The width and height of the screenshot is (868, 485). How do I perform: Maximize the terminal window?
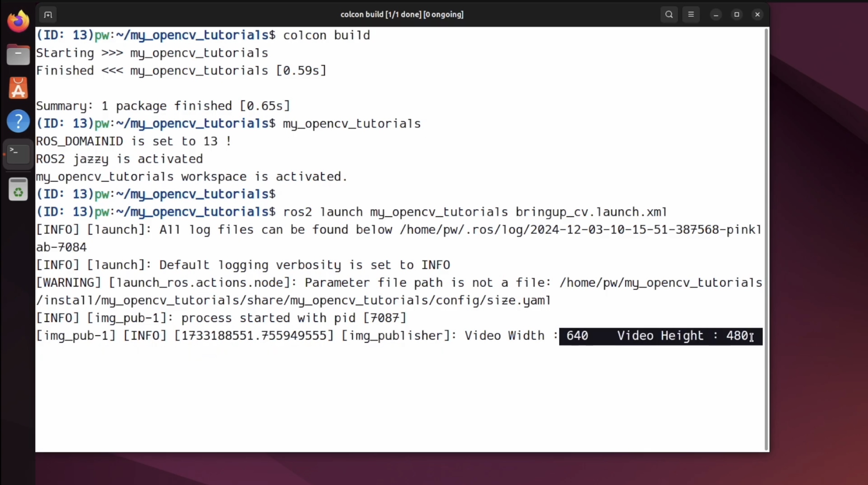click(736, 15)
